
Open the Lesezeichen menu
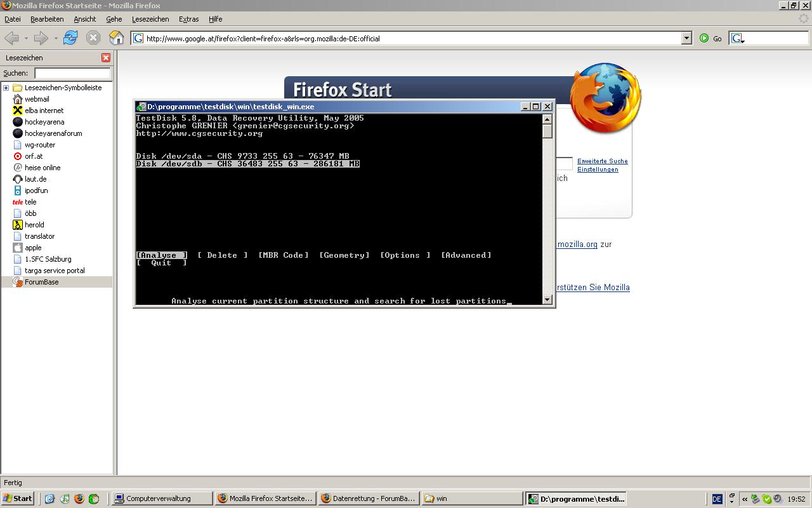pos(150,19)
